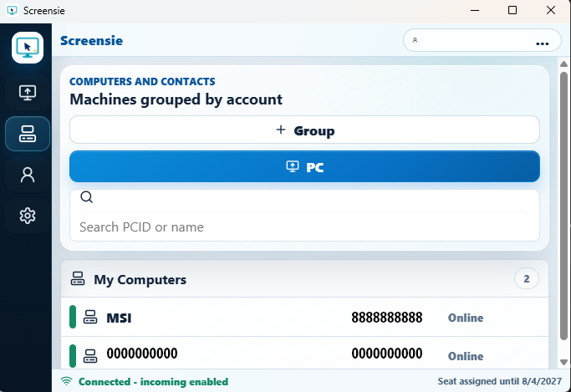Focus the Search PCID or name field
Viewport: 571px width, 392px height.
point(304,227)
